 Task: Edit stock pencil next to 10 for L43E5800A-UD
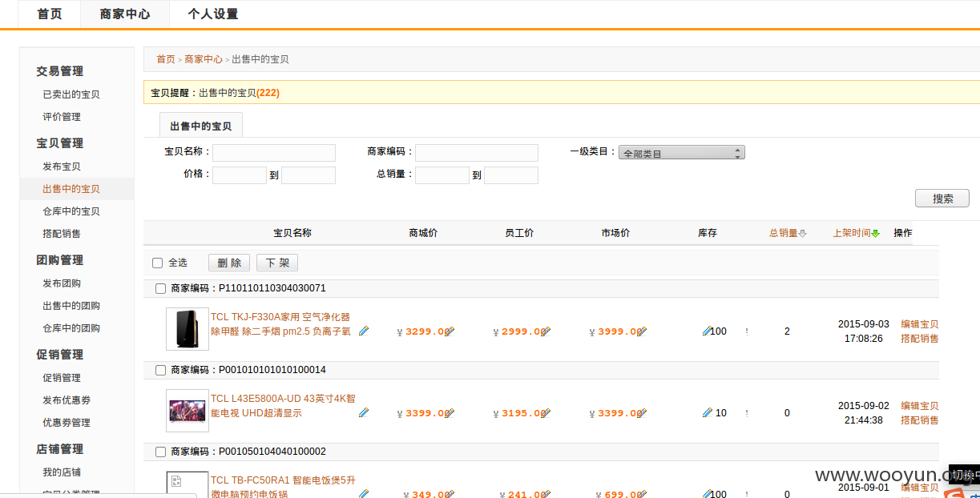[x=707, y=413]
